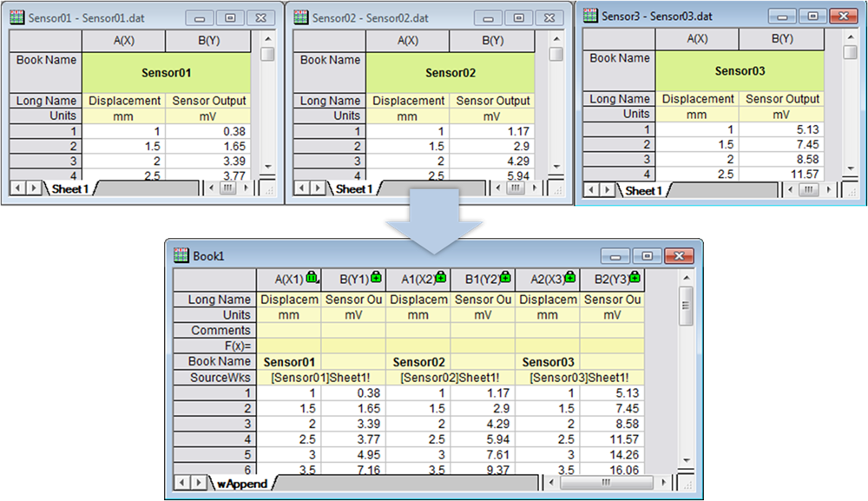Select row 5 header in Book1
This screenshot has height=501, width=868.
tap(214, 455)
